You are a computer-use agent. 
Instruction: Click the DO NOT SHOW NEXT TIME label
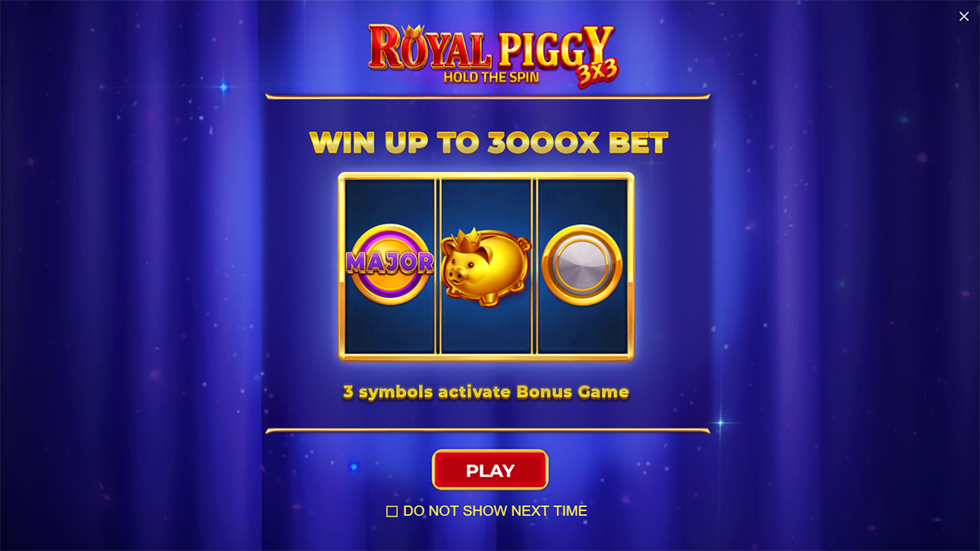pyautogui.click(x=495, y=511)
